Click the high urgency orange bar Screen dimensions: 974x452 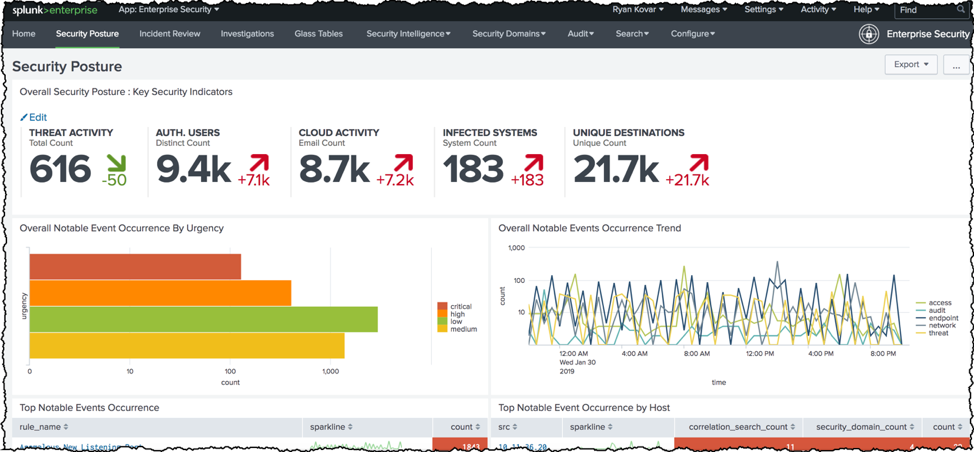pyautogui.click(x=160, y=293)
